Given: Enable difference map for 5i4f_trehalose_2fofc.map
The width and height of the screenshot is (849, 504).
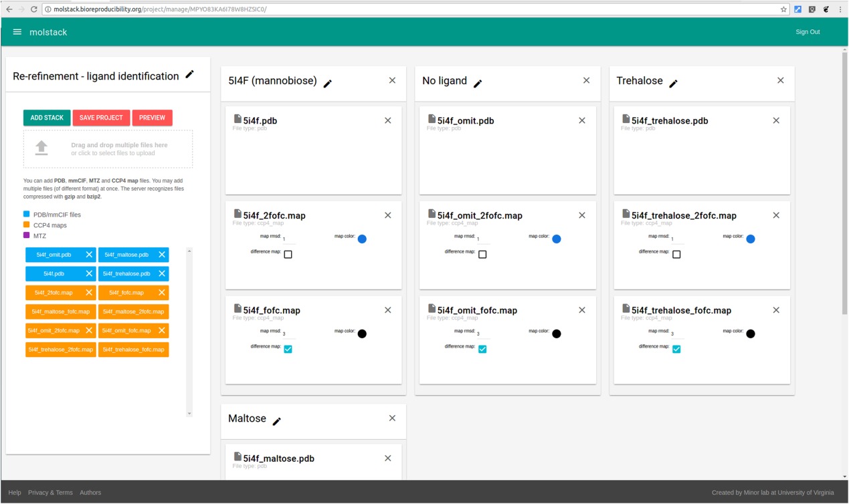Looking at the screenshot, I should (676, 255).
